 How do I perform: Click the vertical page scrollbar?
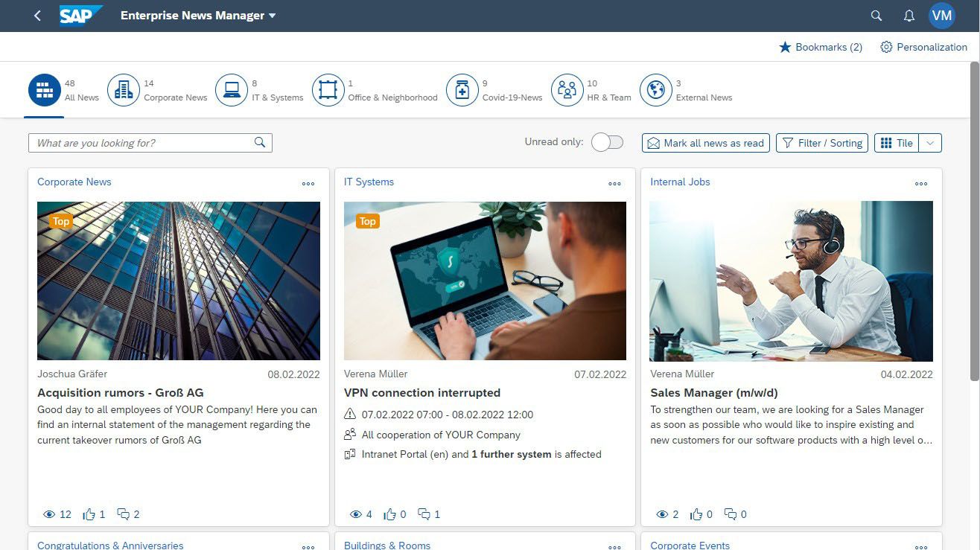pyautogui.click(x=974, y=223)
